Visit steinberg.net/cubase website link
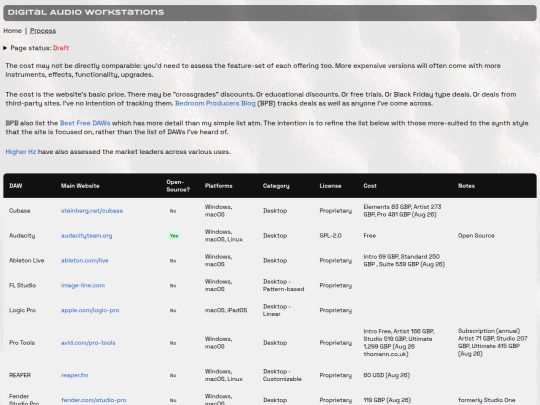 pos(92,210)
